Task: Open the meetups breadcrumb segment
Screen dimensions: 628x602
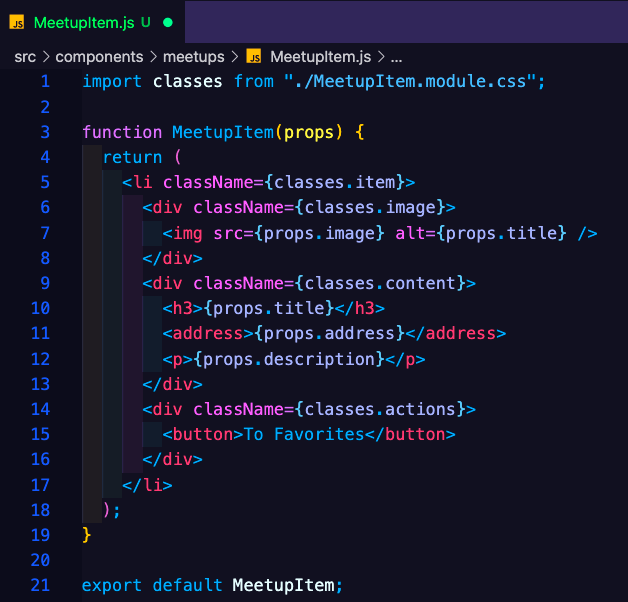Action: tap(193, 57)
